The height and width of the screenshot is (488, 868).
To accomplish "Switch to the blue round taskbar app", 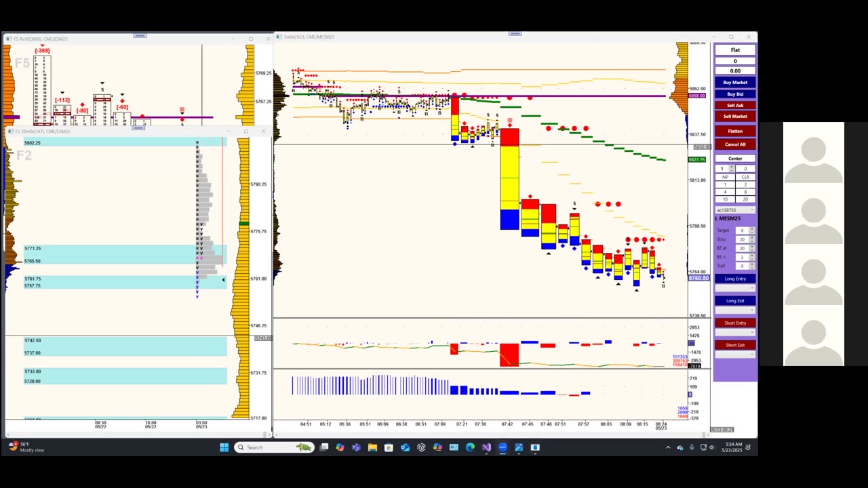I will [x=502, y=447].
